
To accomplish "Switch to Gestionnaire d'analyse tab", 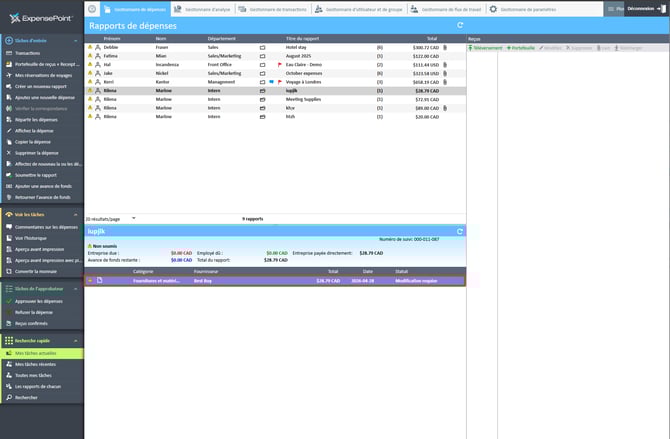I will point(204,9).
